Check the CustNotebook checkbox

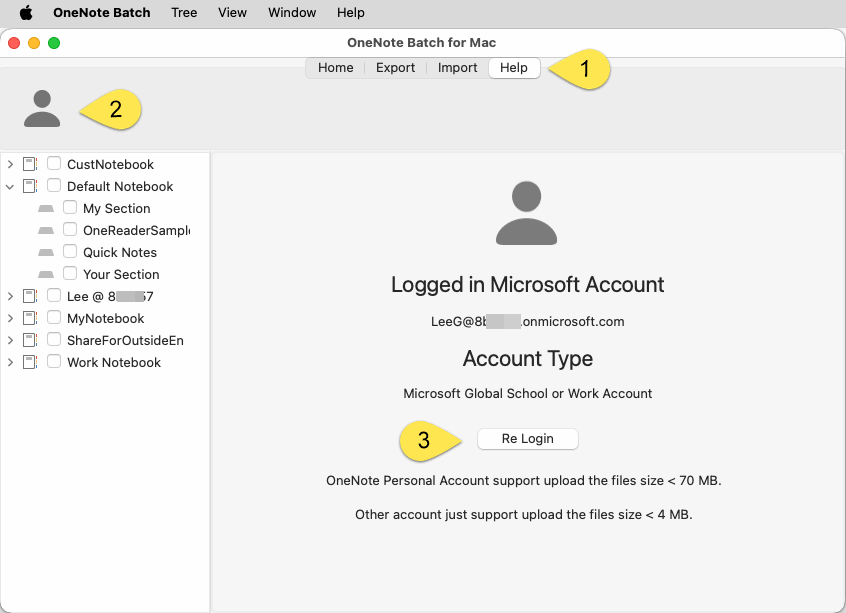(53, 163)
